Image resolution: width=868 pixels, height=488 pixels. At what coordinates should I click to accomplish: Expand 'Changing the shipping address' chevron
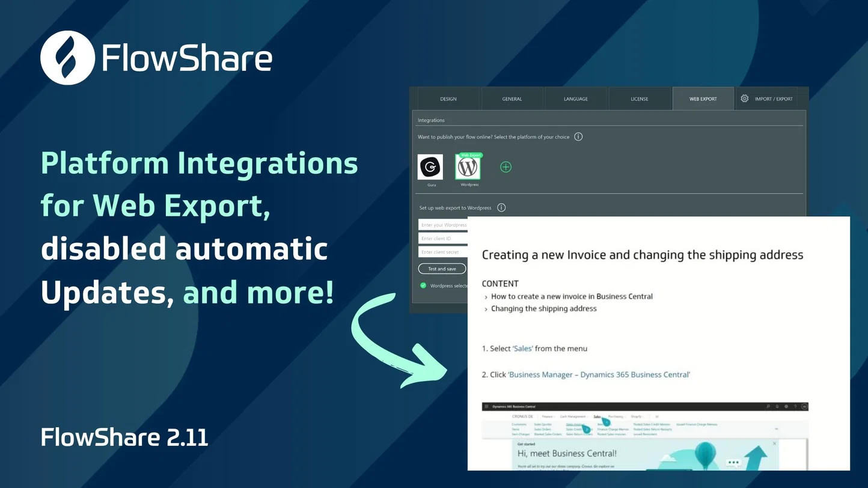pyautogui.click(x=486, y=309)
